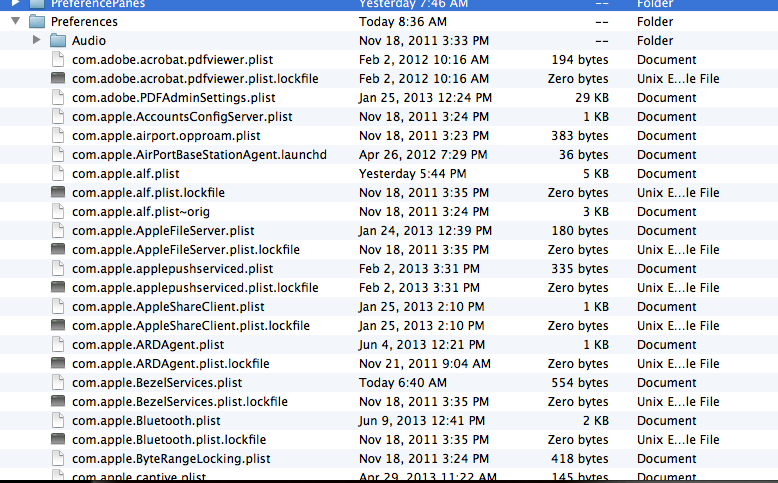Screen dimensions: 778x483
Task: Click the date Today 6:40 AM
Action: point(403,383)
